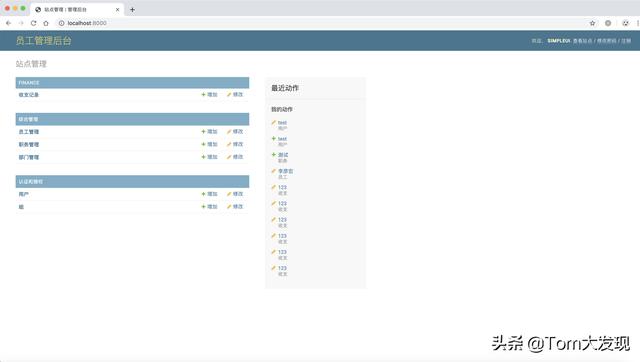
Task: Click the pencil edit icon for 部门管理
Action: tap(229, 157)
